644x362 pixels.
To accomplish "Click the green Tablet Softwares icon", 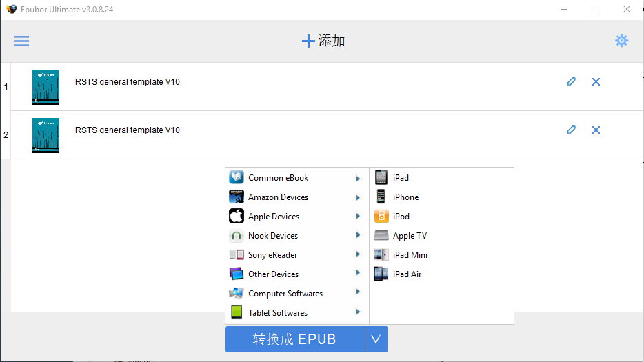I will point(237,312).
